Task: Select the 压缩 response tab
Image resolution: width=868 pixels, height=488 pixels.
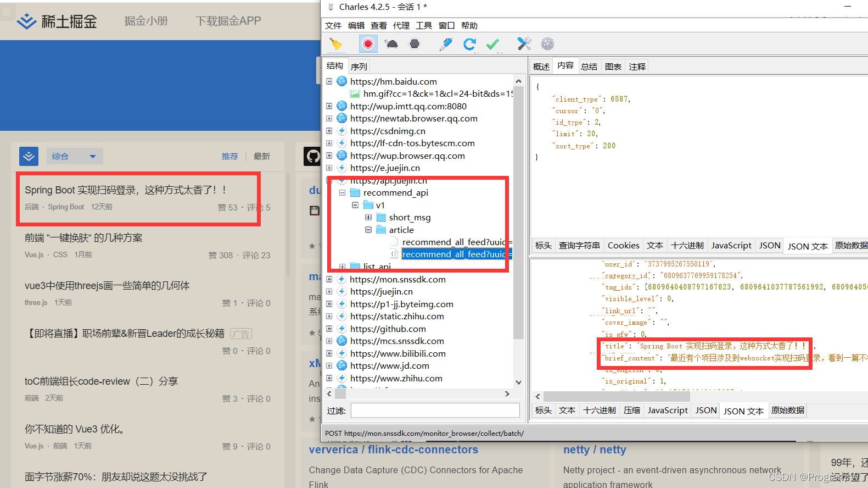Action: pos(632,411)
